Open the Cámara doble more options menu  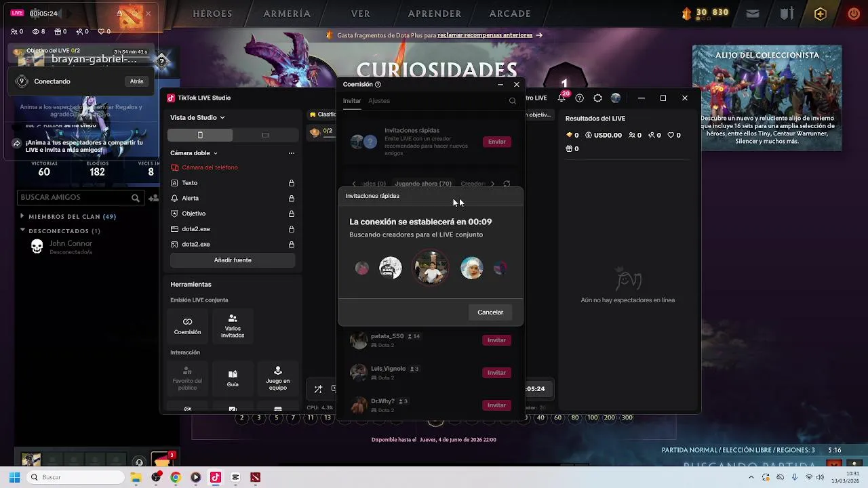tap(292, 153)
